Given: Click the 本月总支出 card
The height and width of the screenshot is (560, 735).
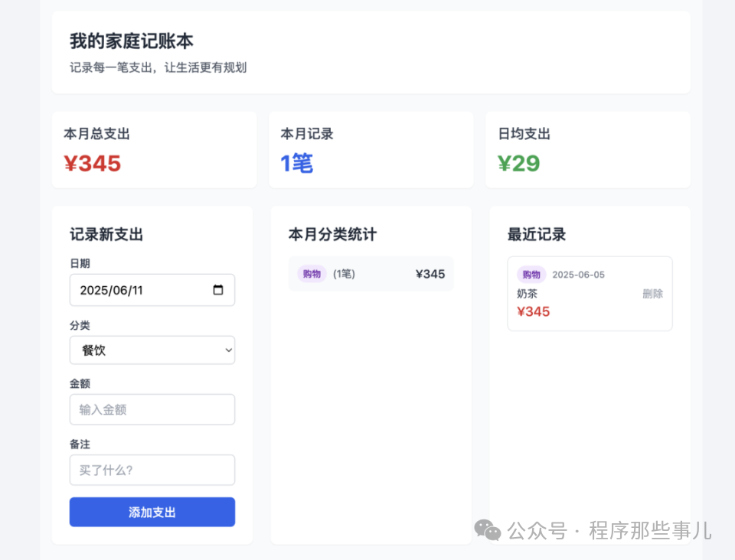Looking at the screenshot, I should tap(153, 149).
